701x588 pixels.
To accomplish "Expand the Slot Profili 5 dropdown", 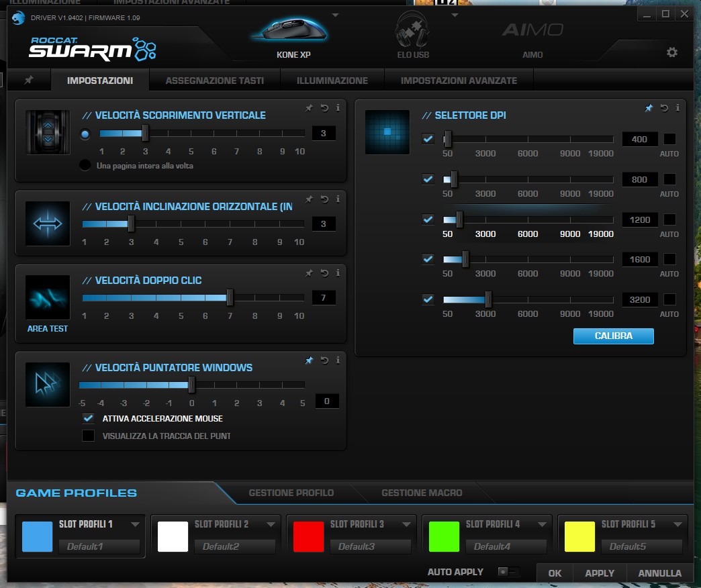I will (x=677, y=524).
